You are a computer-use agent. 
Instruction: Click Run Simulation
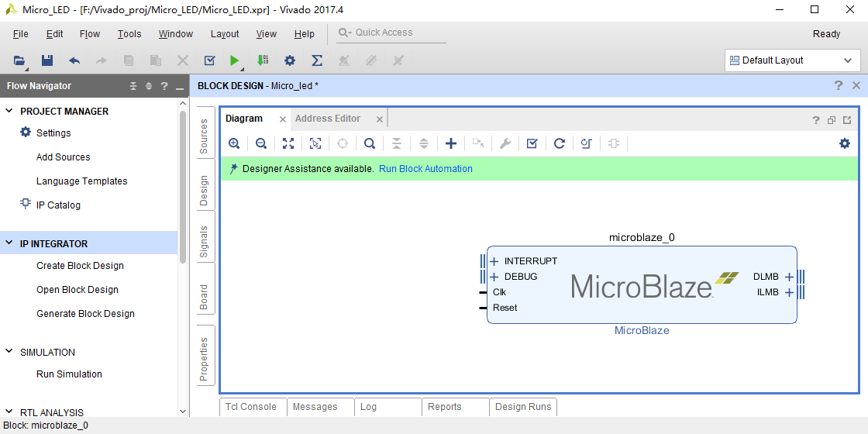click(x=69, y=374)
